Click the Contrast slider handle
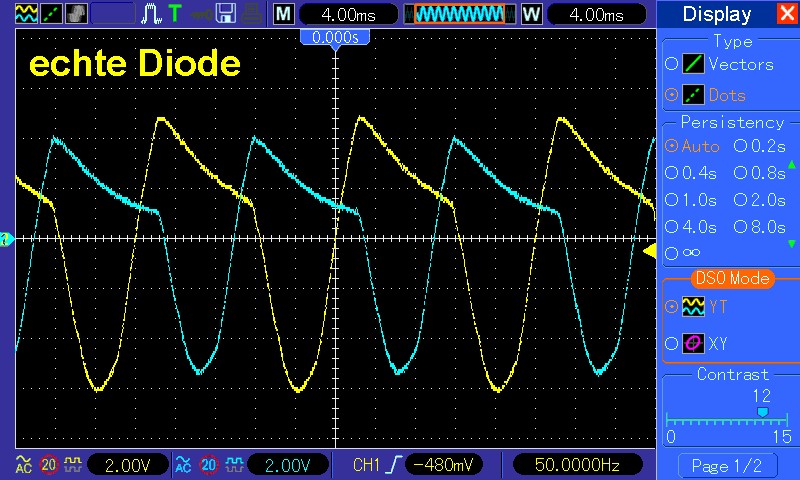This screenshot has width=800, height=480. [x=762, y=411]
